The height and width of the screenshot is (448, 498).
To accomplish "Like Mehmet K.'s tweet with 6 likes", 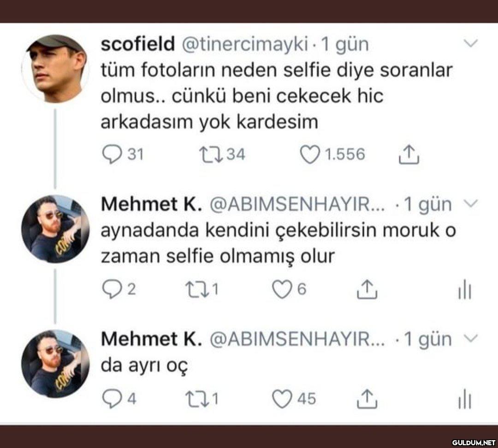I will pyautogui.click(x=280, y=289).
